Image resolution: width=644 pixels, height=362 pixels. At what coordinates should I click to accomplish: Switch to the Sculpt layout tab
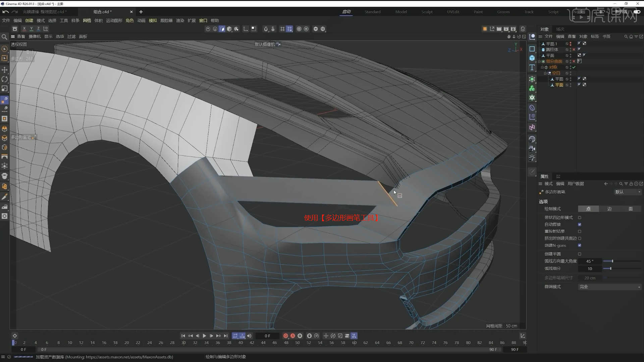[x=427, y=12]
